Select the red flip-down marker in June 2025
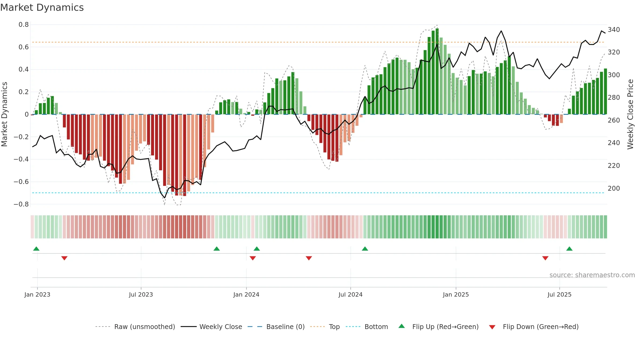644x362 pixels. coord(545,258)
